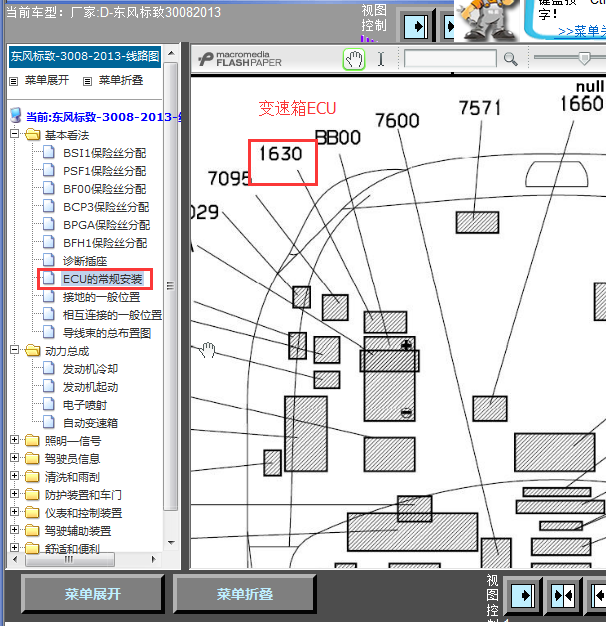This screenshot has width=606, height=626.
Task: Click the 东风标致-3008-2013-线路图 header
Action: (x=85, y=56)
